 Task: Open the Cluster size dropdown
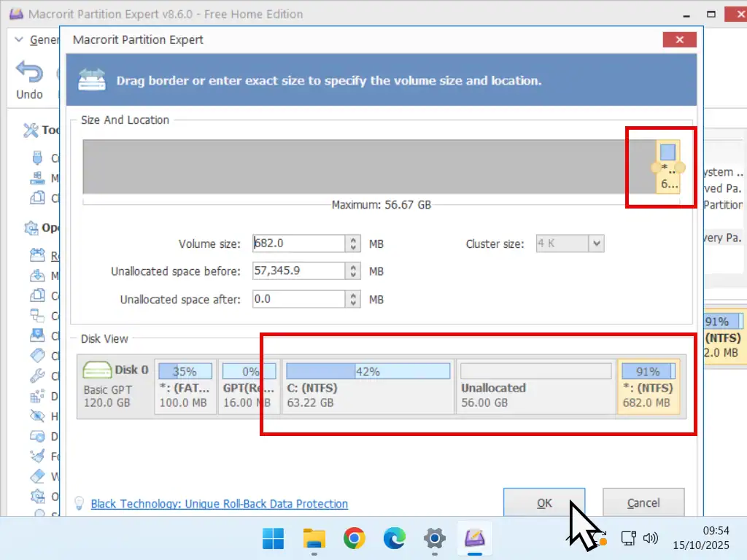point(596,244)
